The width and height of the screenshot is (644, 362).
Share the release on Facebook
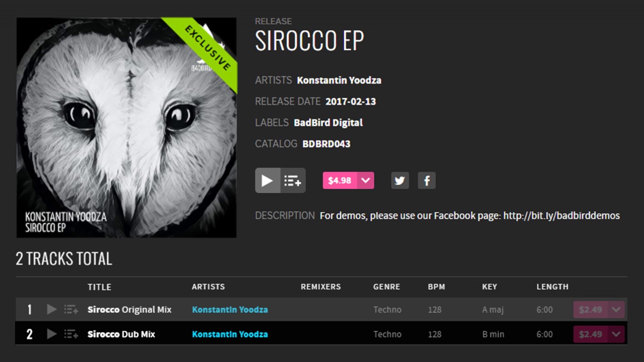(427, 180)
